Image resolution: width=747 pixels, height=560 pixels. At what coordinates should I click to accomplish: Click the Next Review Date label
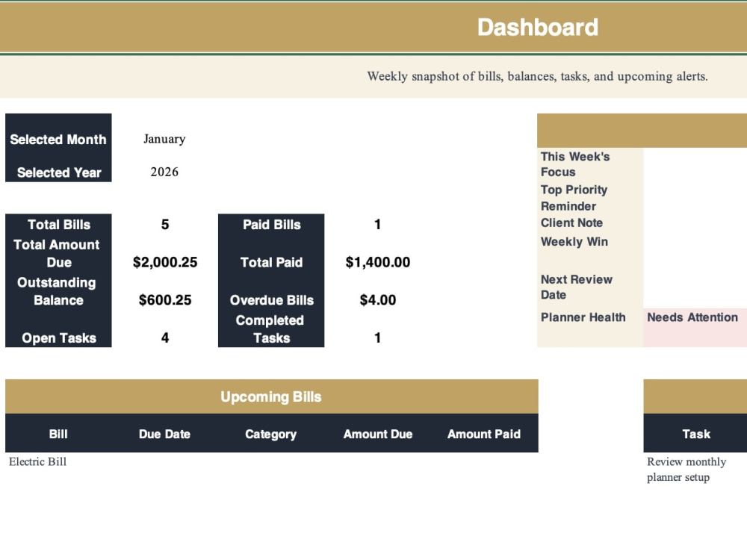point(577,287)
